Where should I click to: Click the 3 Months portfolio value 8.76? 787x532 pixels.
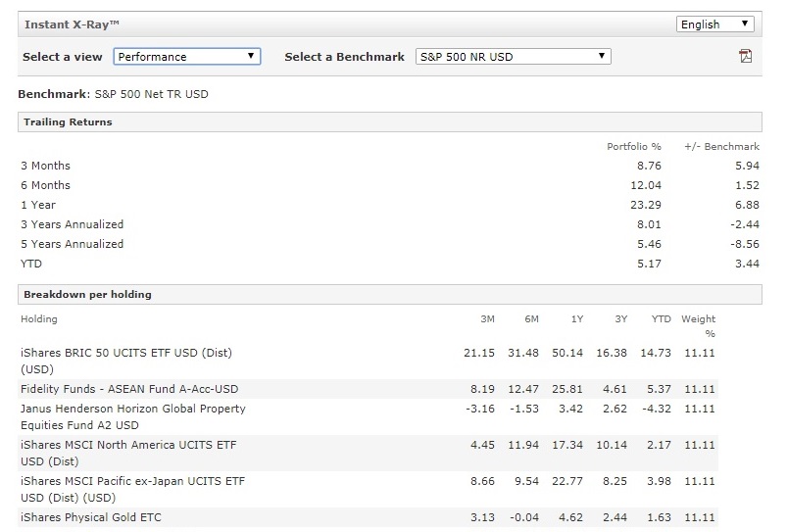[x=649, y=166]
